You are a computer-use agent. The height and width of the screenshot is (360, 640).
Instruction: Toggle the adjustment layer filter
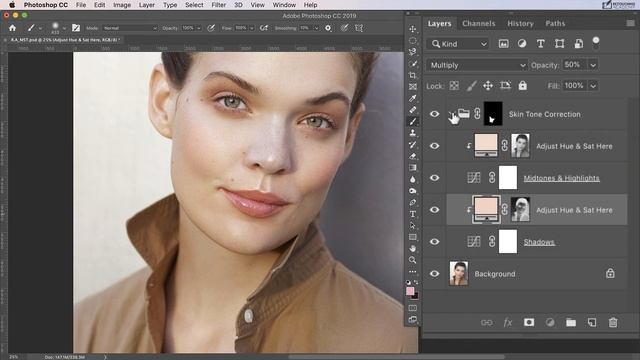522,44
